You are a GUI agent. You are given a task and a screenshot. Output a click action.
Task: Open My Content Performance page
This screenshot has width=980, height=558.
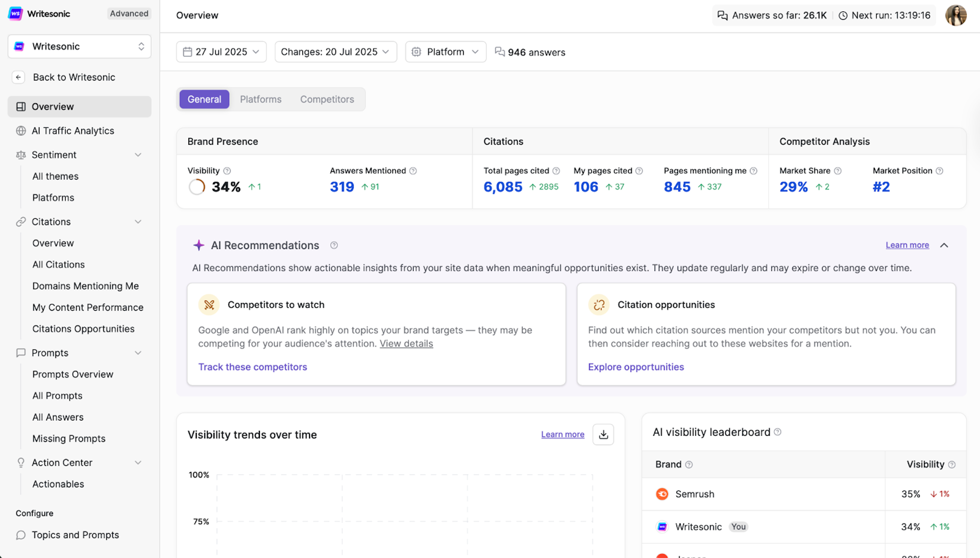(x=88, y=307)
